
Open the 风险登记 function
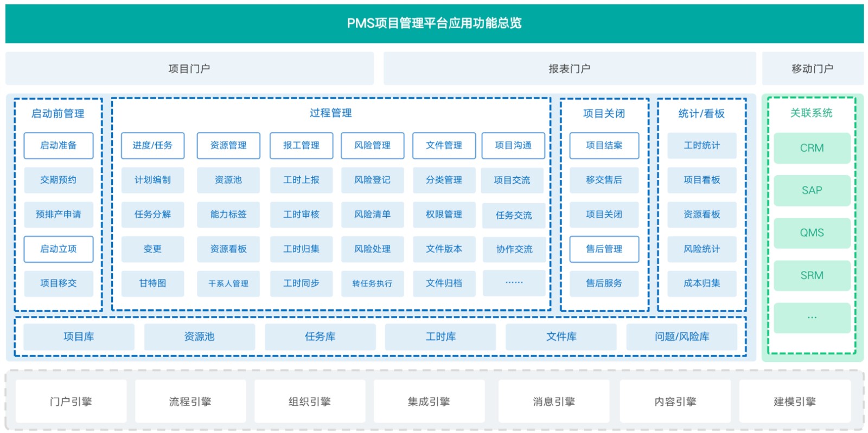[373, 180]
